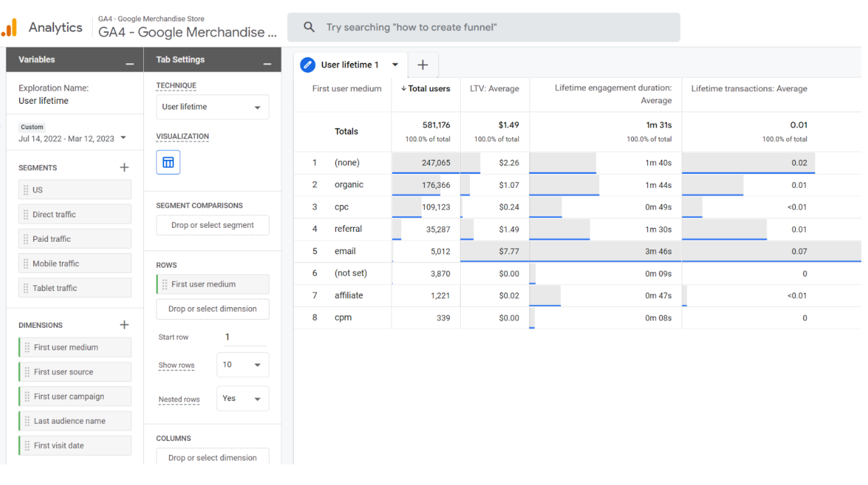Viewport: 868px width, 485px height.
Task: Open the User lifetime 1 tab menu arrow
Action: pyautogui.click(x=395, y=65)
